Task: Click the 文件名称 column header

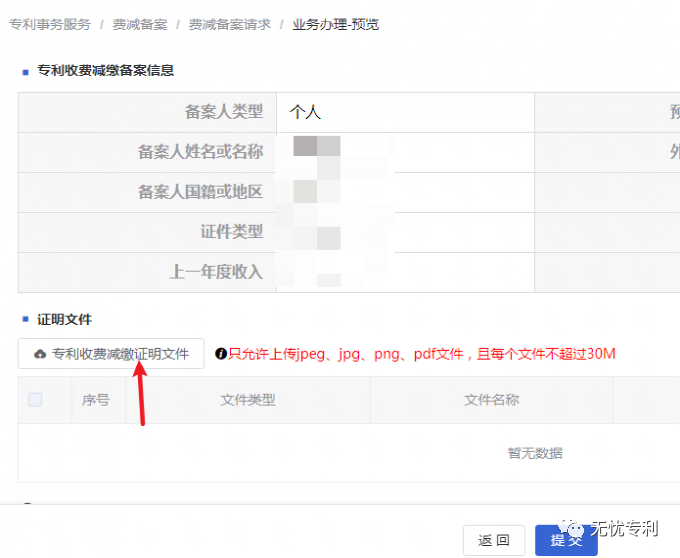Action: 491,400
